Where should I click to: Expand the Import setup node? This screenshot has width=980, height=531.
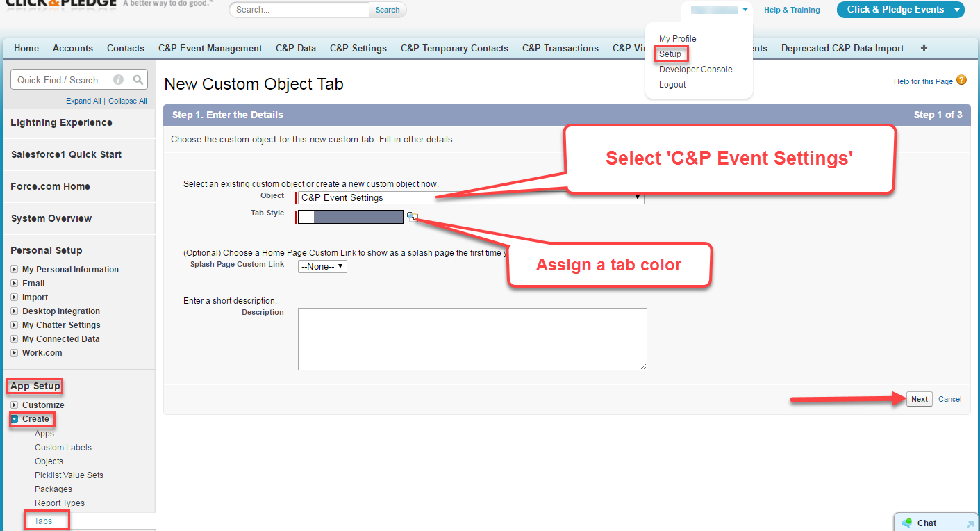click(x=14, y=297)
